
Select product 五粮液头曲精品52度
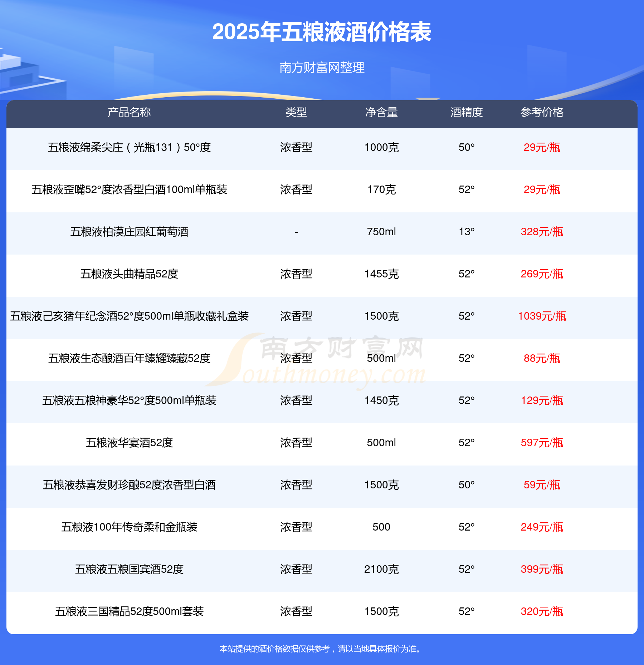click(129, 274)
